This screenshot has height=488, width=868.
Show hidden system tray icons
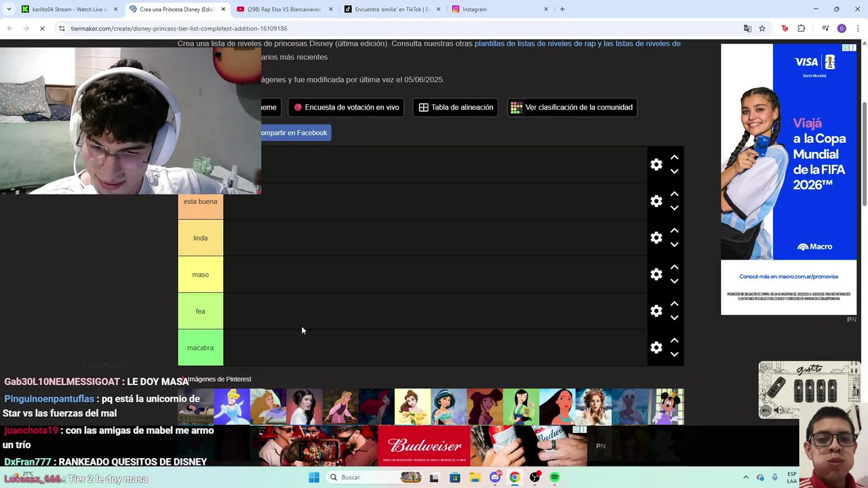pos(745,477)
